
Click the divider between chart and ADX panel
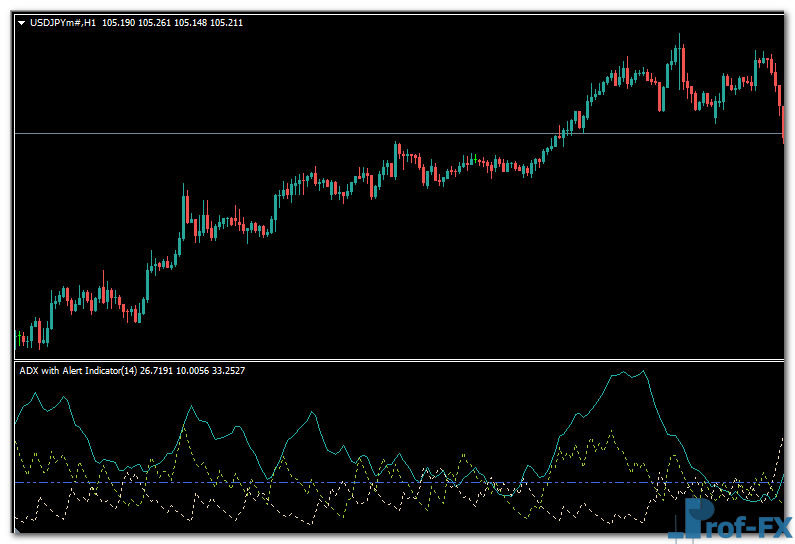pos(400,360)
